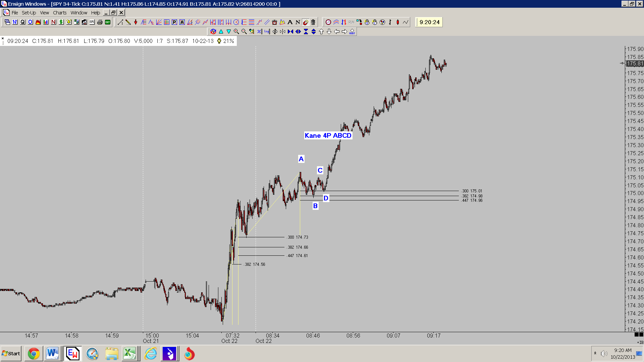The image size is (644, 362).
Task: Click the zoom in magnifier icon
Action: 236,32
